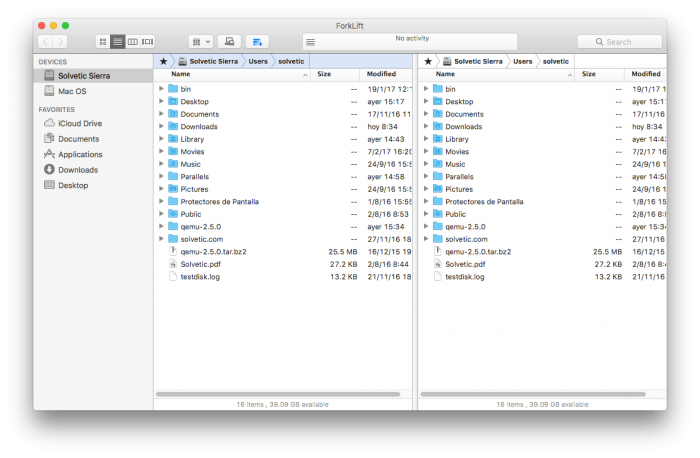Screen dimensions: 700x458
Task: Click the sync/favorites blue toolbar icon
Action: [257, 42]
